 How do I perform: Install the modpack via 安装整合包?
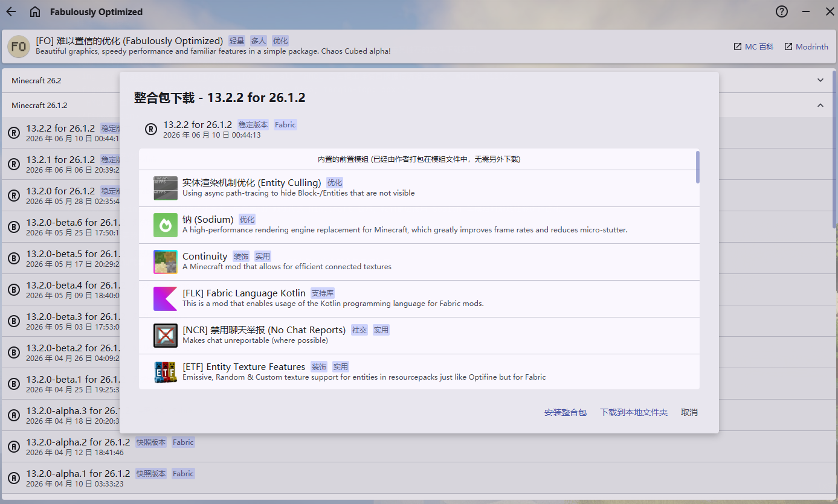pyautogui.click(x=566, y=412)
